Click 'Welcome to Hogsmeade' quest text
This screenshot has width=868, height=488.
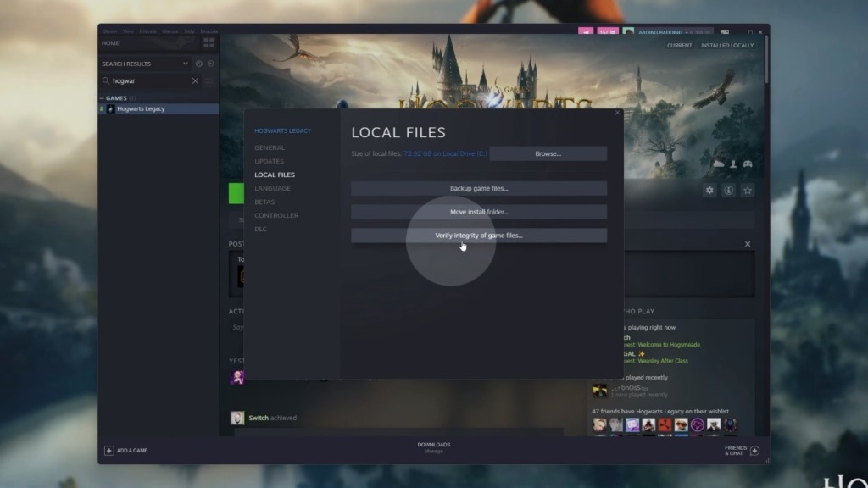[x=669, y=345]
